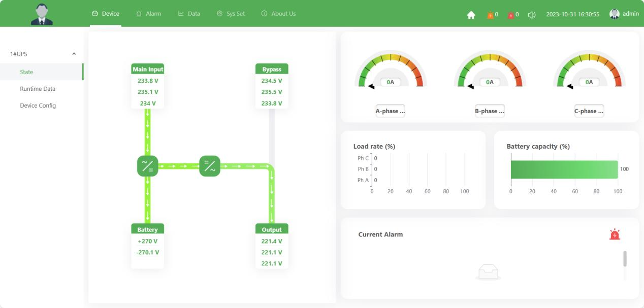This screenshot has width=644, height=308.
Task: Click the Ph B load rate label
Action: click(x=363, y=169)
